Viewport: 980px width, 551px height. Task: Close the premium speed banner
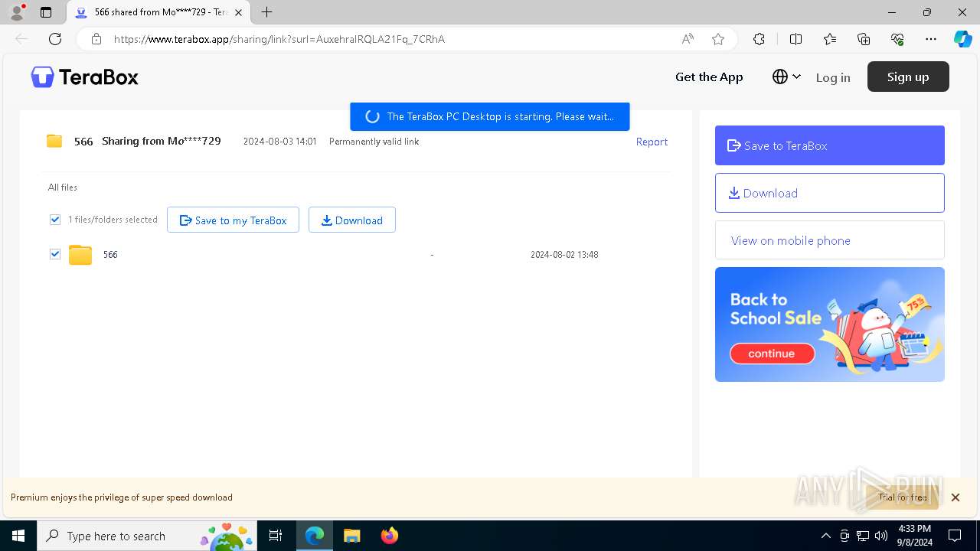(955, 497)
